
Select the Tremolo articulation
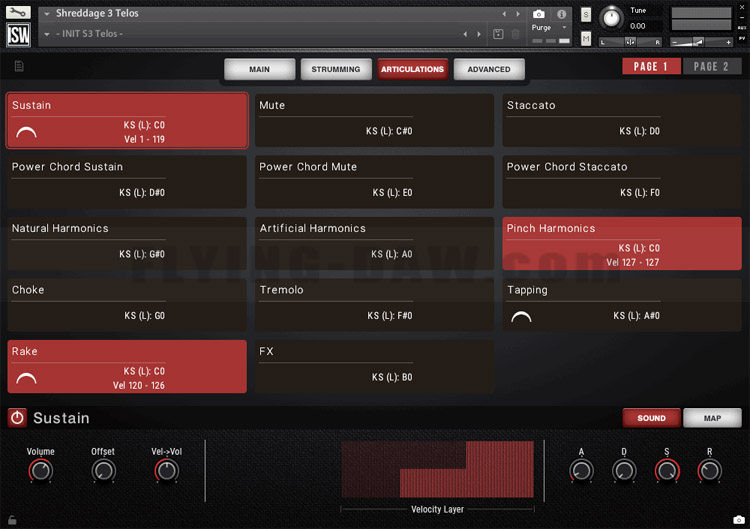(x=374, y=305)
